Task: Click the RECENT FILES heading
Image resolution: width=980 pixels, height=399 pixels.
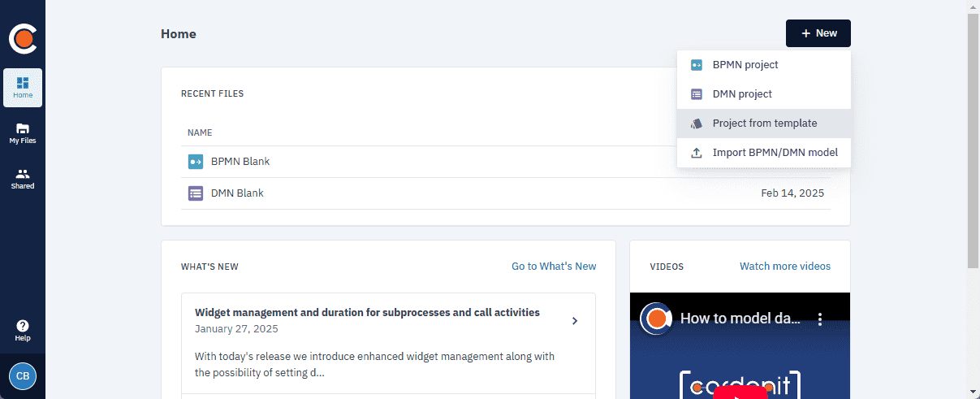Action: click(x=212, y=93)
